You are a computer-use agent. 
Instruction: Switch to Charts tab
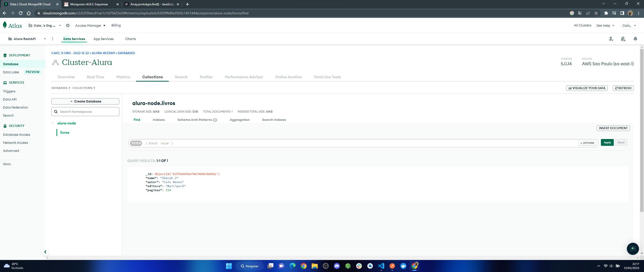[130, 39]
